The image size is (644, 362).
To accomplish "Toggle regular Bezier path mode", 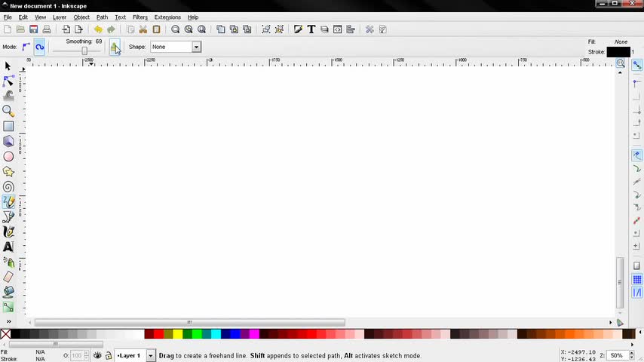I will (26, 47).
